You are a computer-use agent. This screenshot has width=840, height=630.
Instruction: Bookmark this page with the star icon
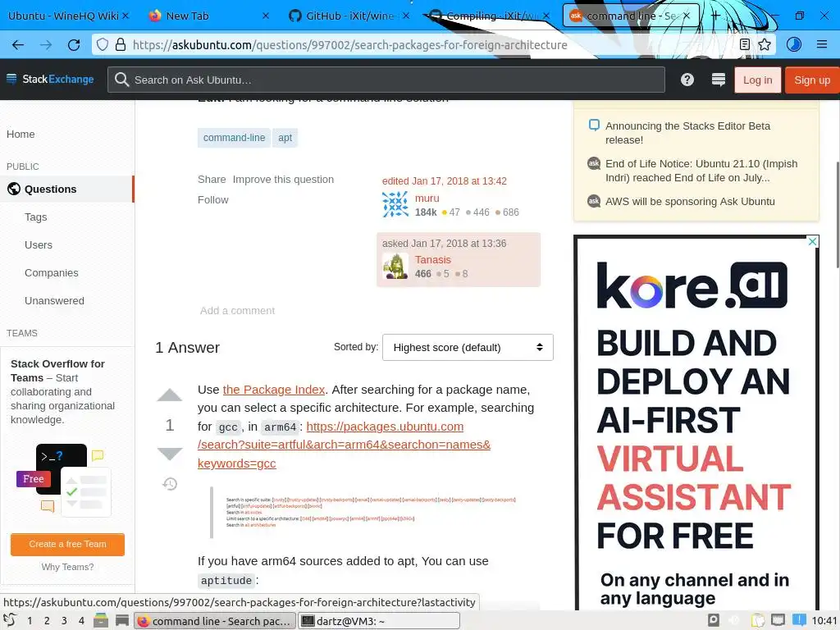[x=765, y=44]
